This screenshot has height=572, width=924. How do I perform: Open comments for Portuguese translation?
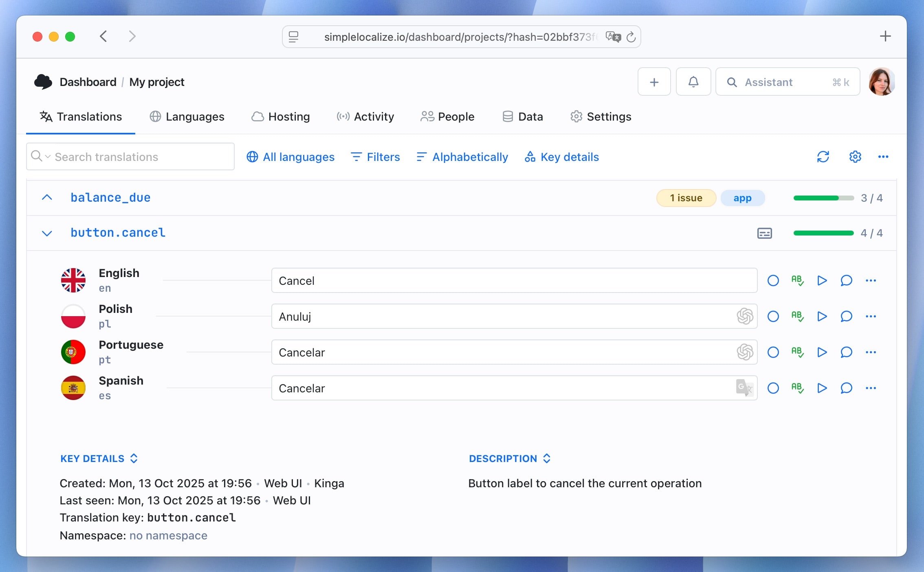coord(846,352)
